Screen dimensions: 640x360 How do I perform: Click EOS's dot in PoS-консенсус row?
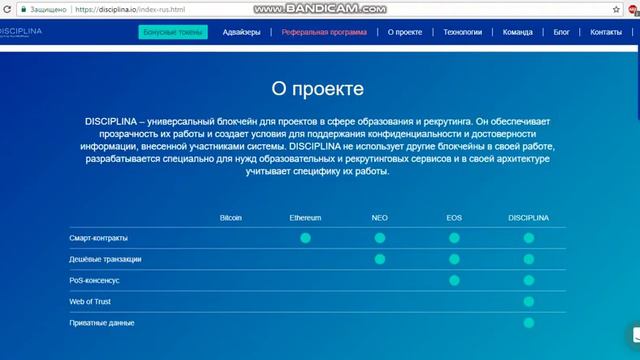[454, 280]
